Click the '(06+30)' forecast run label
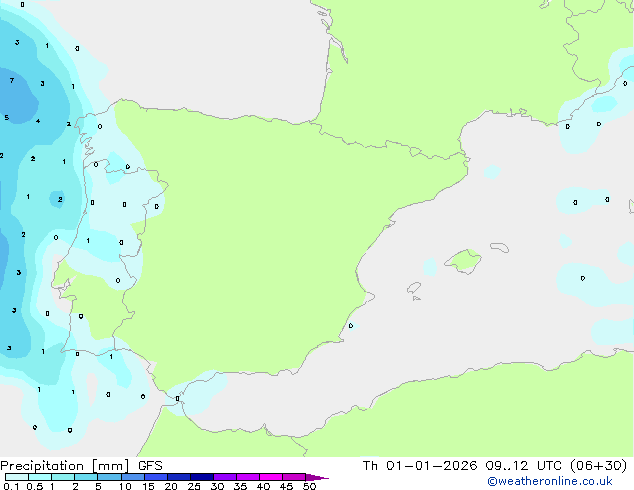The width and height of the screenshot is (634, 490). [598, 466]
